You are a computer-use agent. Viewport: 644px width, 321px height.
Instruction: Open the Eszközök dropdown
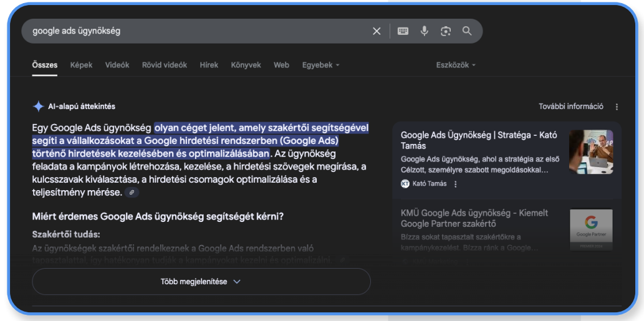pyautogui.click(x=456, y=65)
